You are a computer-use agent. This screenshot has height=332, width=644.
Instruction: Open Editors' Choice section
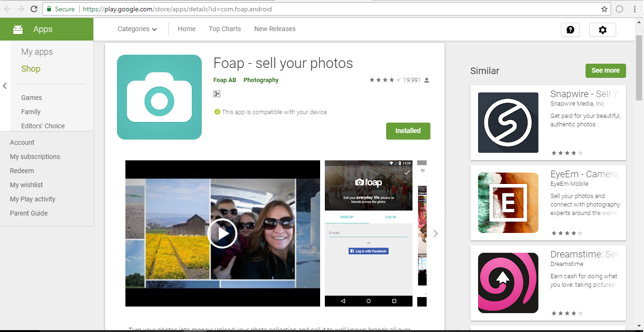[43, 126]
